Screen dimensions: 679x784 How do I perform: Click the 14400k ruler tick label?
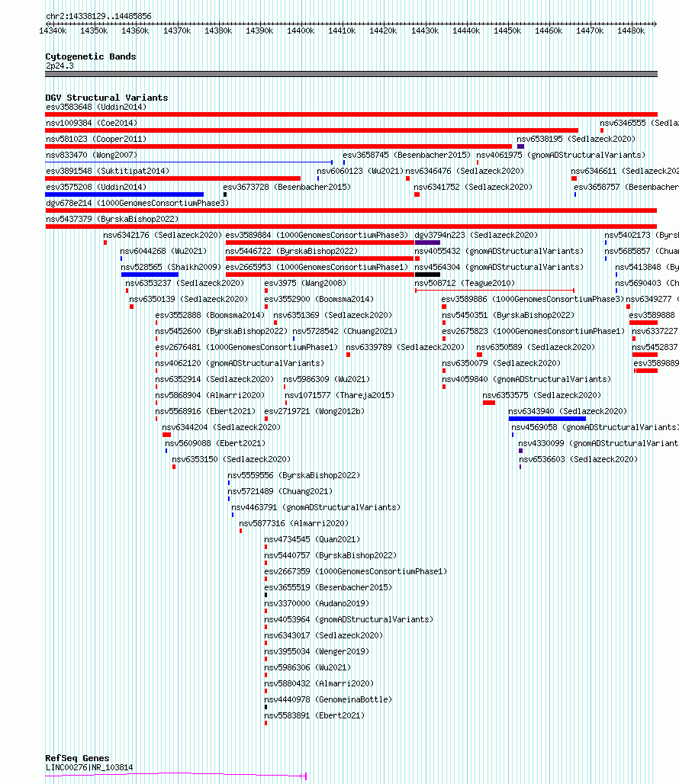(x=301, y=31)
